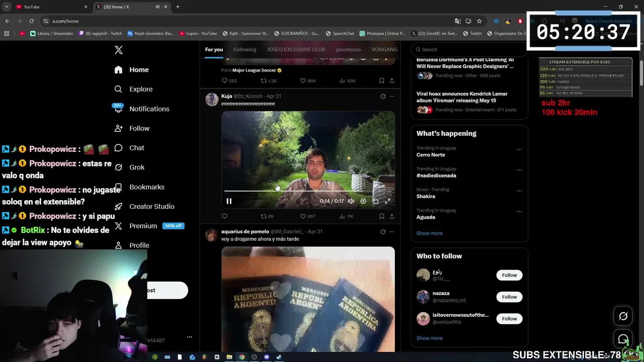The height and width of the screenshot is (362, 644).
Task: Repost Kuja's post with 69 reposts
Action: click(267, 216)
